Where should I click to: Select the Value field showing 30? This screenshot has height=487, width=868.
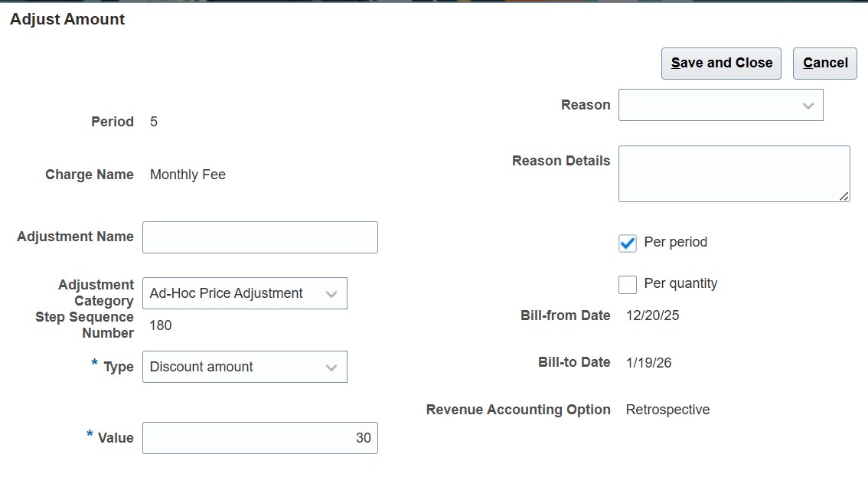[x=259, y=437]
